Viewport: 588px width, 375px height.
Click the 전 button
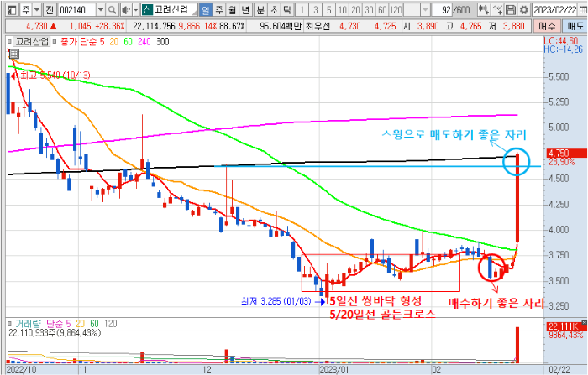tap(50, 10)
